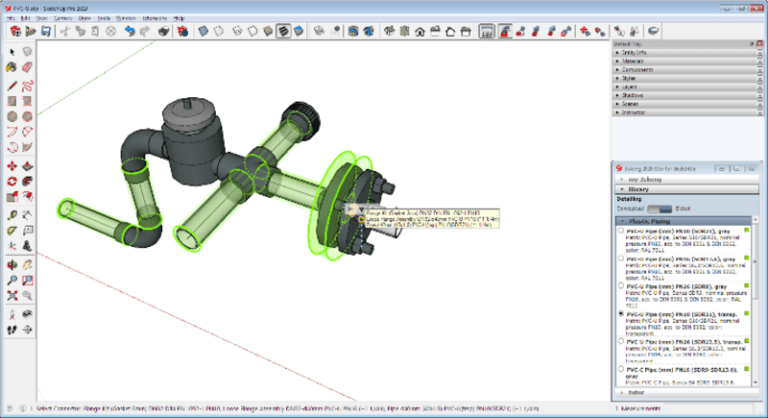This screenshot has height=418, width=768.
Task: Select the Tape Measure tool
Action: pyautogui.click(x=12, y=215)
